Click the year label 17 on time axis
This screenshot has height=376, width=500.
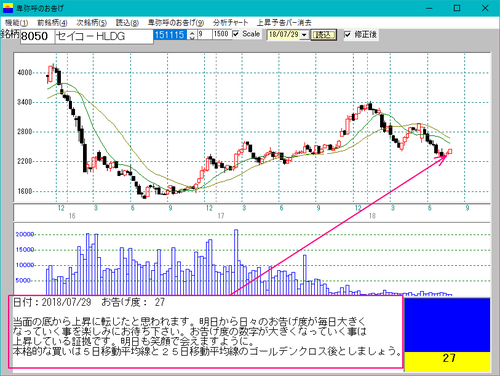pyautogui.click(x=221, y=216)
